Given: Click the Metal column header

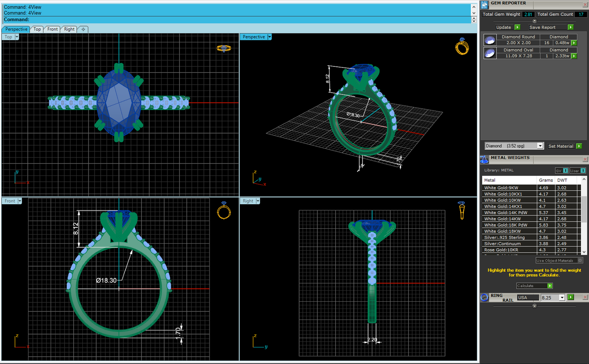Looking at the screenshot, I should pos(510,180).
